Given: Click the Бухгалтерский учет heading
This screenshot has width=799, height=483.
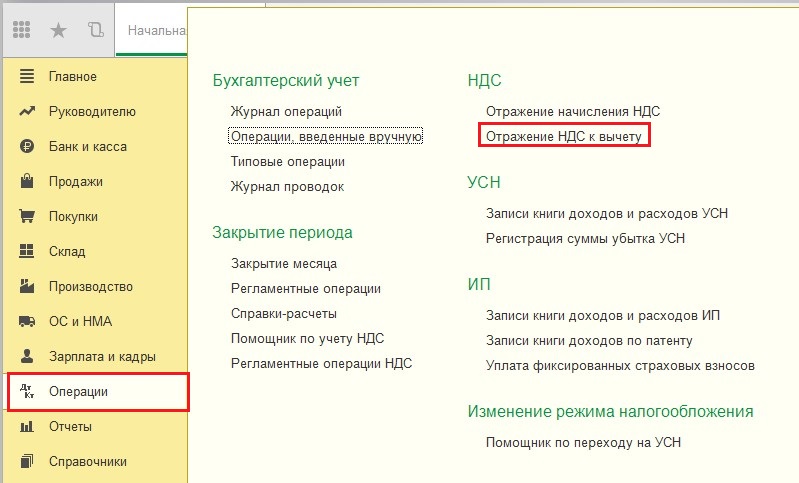Looking at the screenshot, I should click(x=286, y=80).
